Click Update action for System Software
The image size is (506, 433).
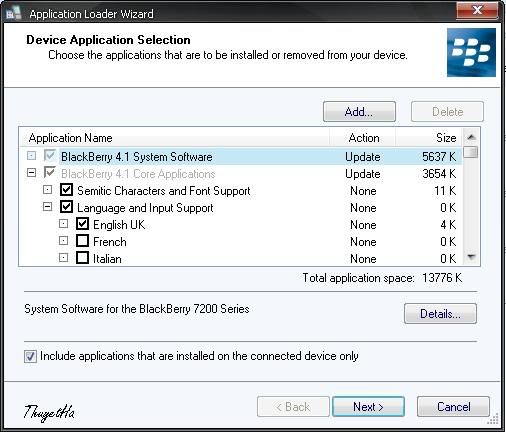[x=363, y=157]
